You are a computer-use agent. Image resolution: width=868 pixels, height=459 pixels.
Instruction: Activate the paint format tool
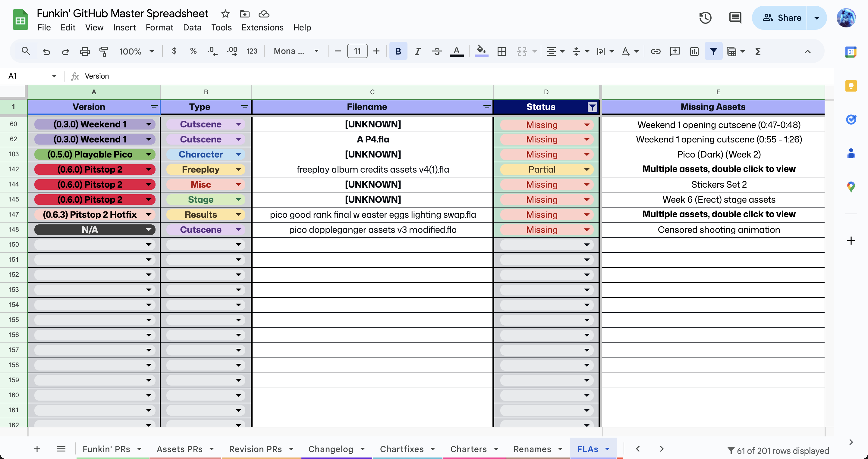[x=104, y=51]
